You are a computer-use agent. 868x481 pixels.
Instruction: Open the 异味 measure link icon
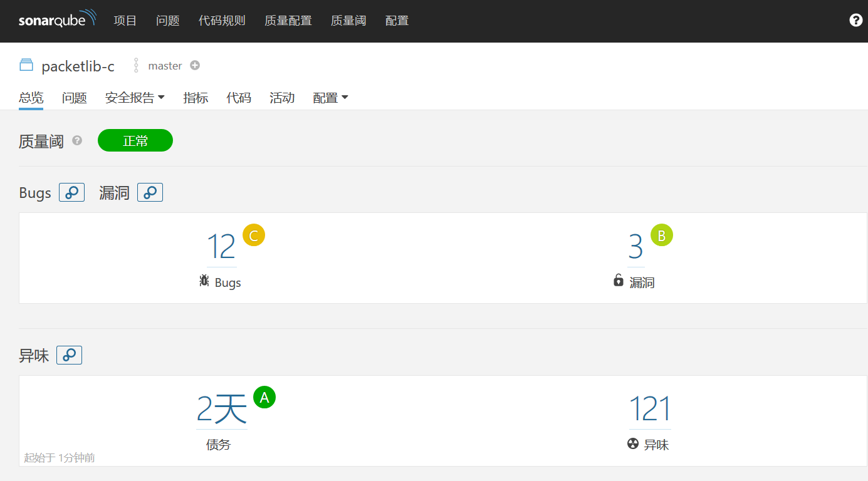click(69, 356)
